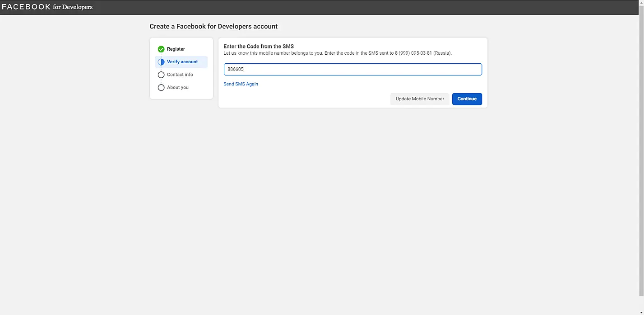Select the Register step label

(176, 49)
